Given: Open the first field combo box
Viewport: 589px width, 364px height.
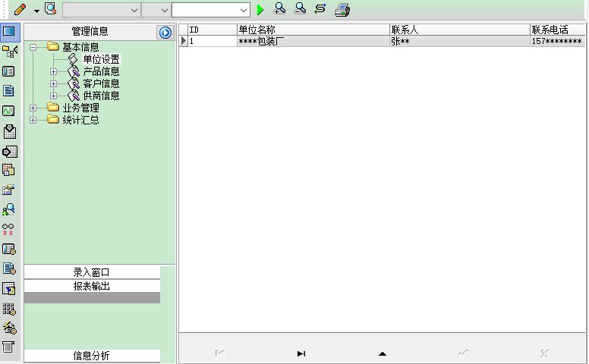Looking at the screenshot, I should (102, 10).
